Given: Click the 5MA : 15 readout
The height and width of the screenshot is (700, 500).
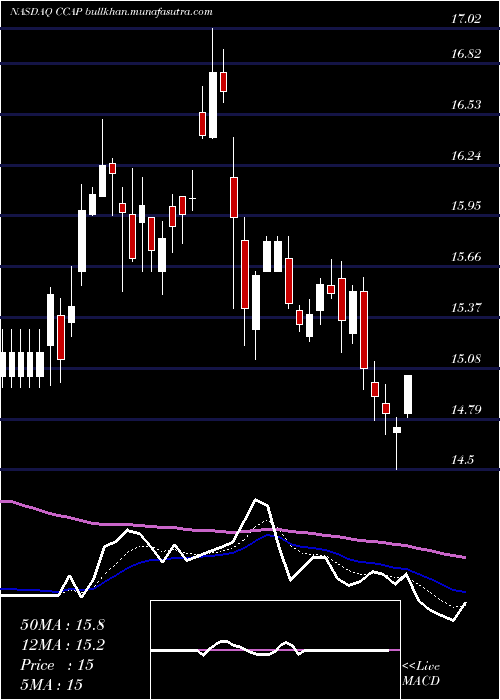Looking at the screenshot, I should [x=52, y=685].
